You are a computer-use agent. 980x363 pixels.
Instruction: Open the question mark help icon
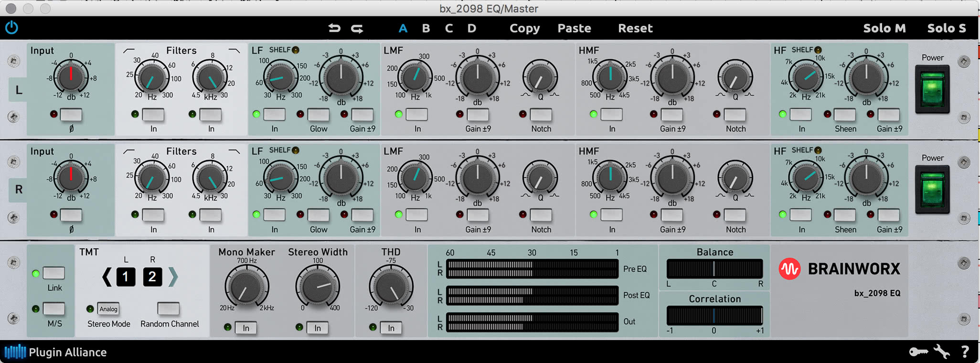point(965,352)
